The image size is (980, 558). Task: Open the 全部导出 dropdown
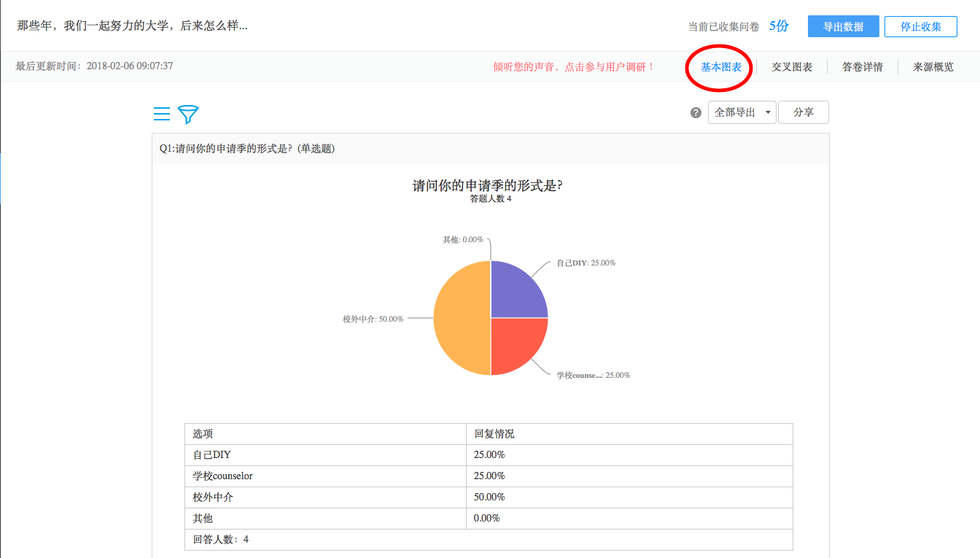tap(742, 112)
